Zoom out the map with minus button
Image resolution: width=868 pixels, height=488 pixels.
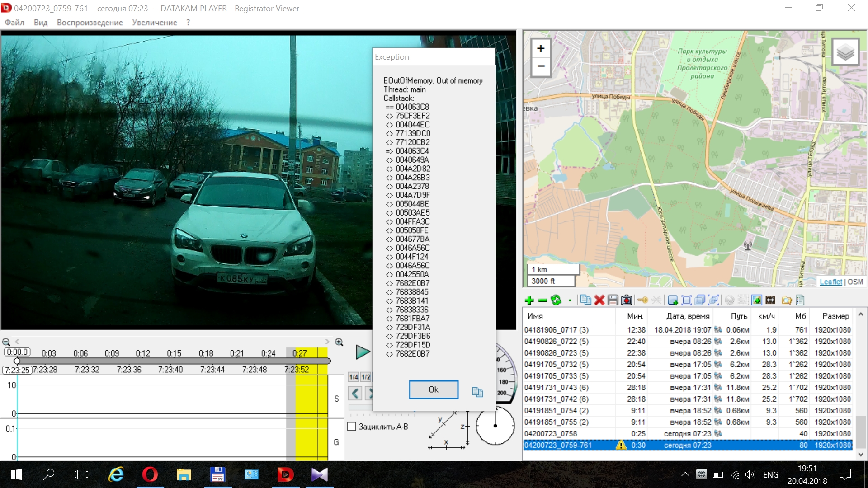[x=541, y=66]
